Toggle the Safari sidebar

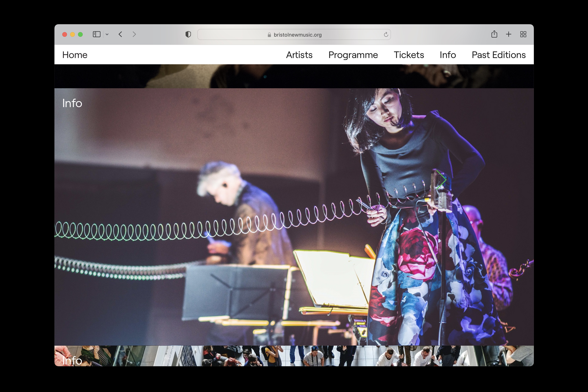click(97, 34)
